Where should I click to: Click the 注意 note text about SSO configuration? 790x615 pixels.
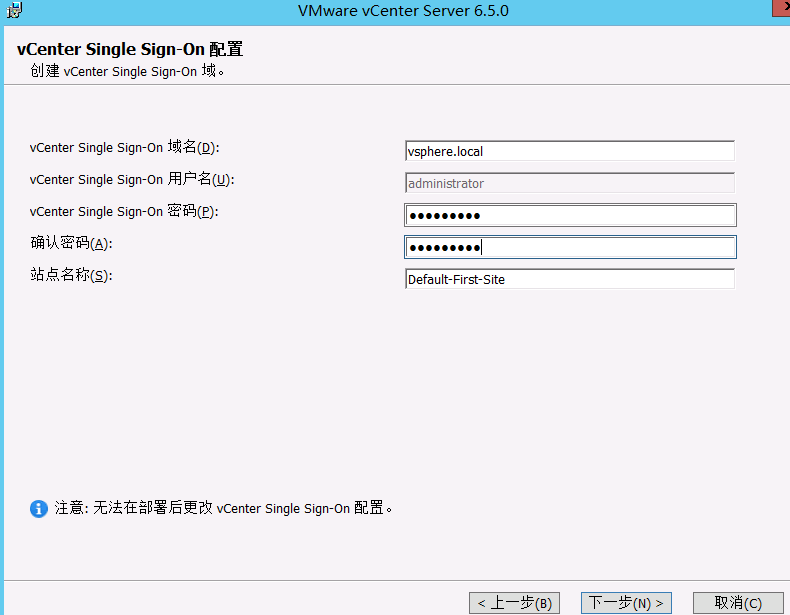(223, 508)
